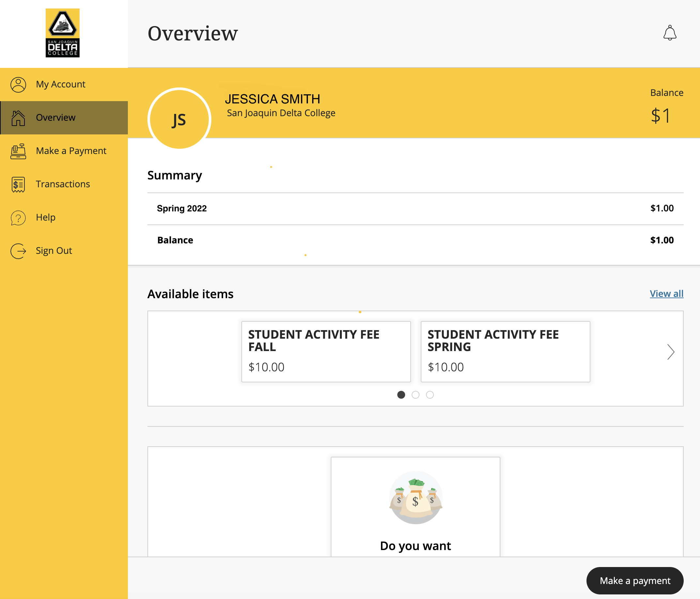Select the Overview home icon
Viewport: 700px width, 599px height.
point(19,117)
